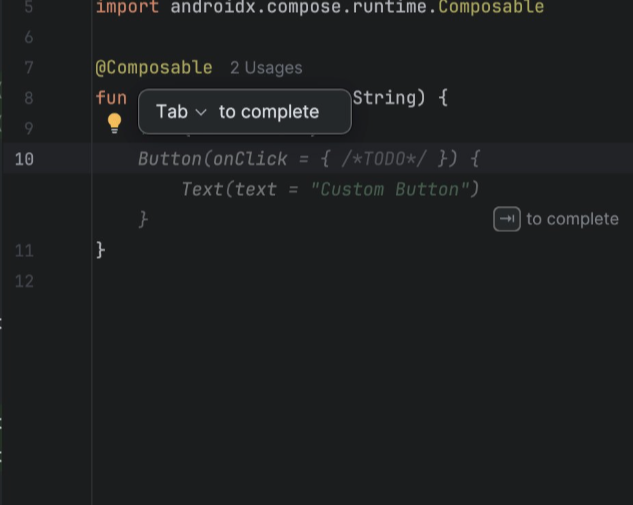Click line number 10 in the gutter
The width and height of the screenshot is (633, 505).
23,159
